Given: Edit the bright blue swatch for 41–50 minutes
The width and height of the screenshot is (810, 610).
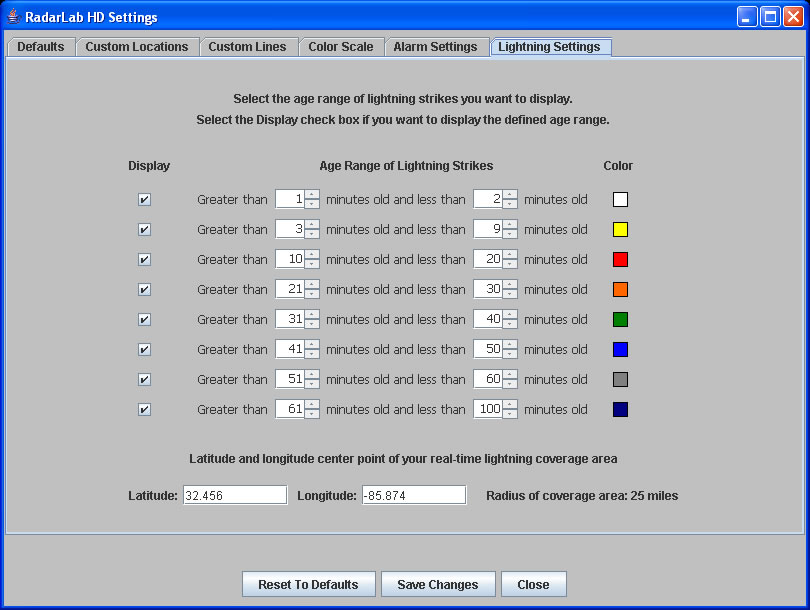Looking at the screenshot, I should tap(620, 349).
